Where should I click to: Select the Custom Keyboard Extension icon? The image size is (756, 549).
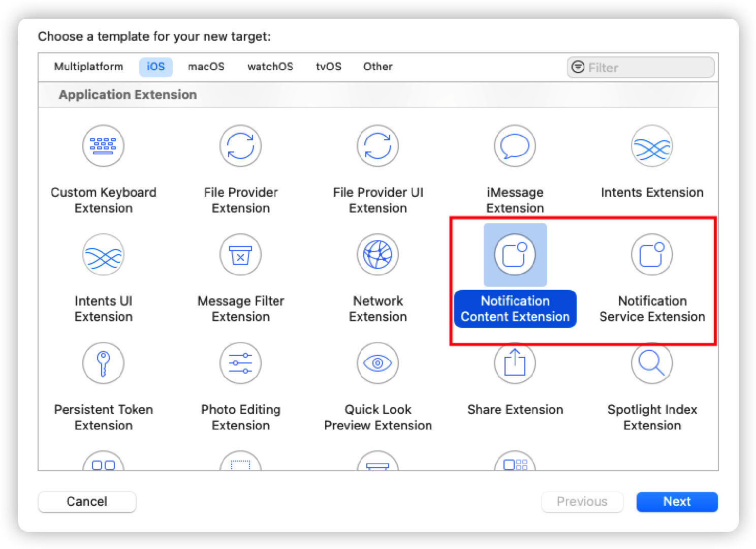click(103, 146)
